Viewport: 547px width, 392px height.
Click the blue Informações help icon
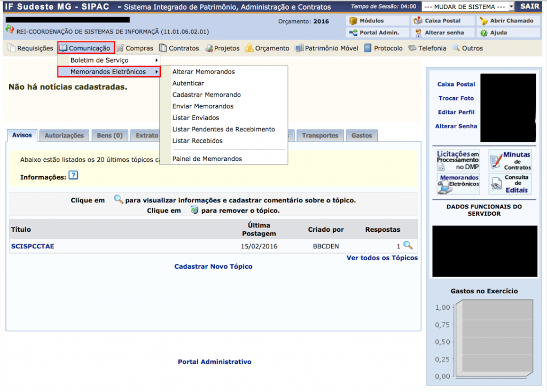coord(74,176)
